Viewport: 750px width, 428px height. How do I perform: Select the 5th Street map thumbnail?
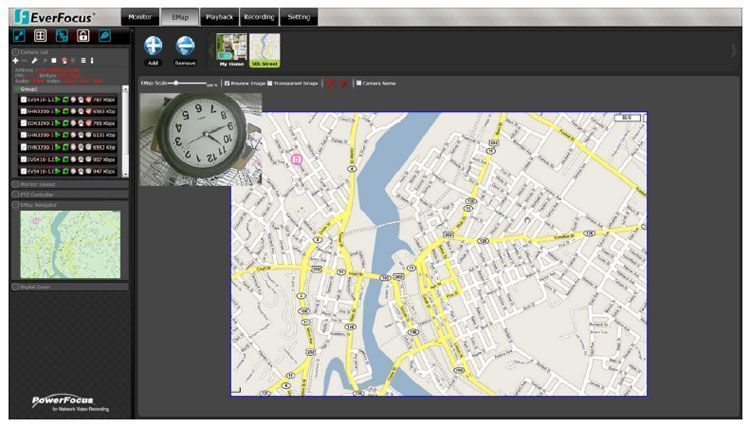pyautogui.click(x=265, y=50)
